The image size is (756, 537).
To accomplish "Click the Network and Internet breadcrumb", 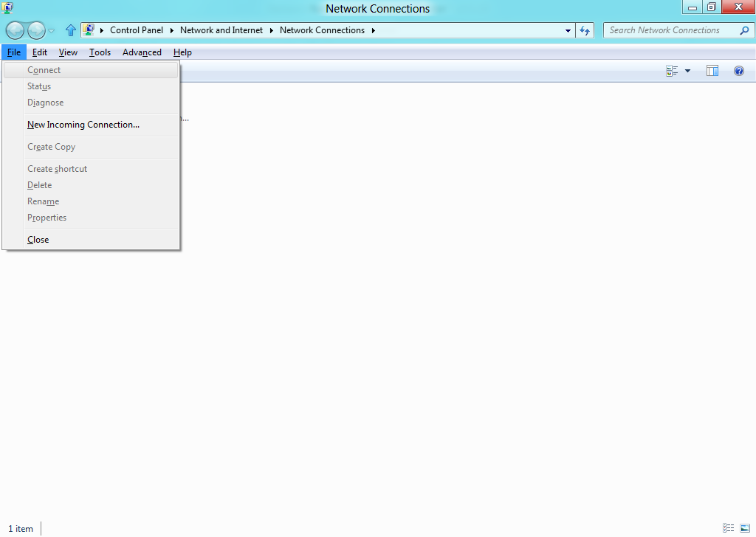I will coord(221,30).
